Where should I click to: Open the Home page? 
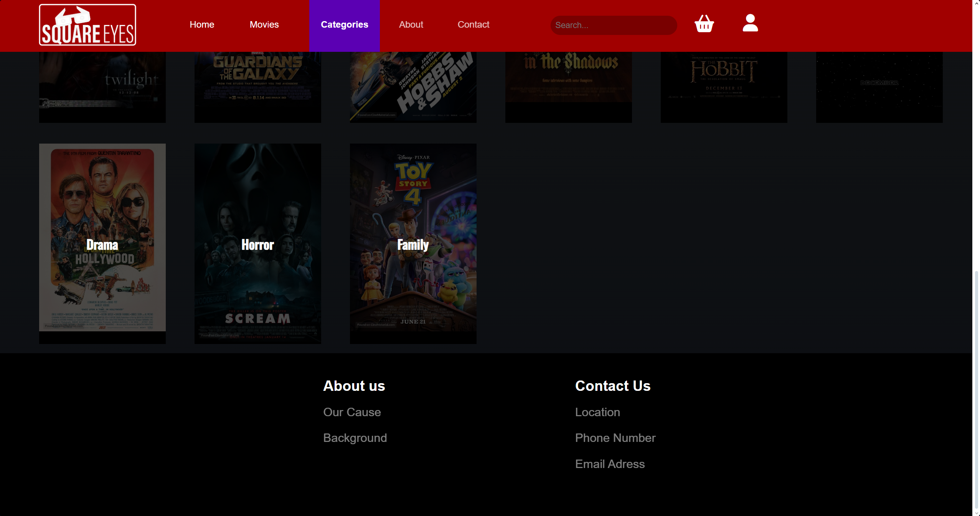click(x=201, y=25)
